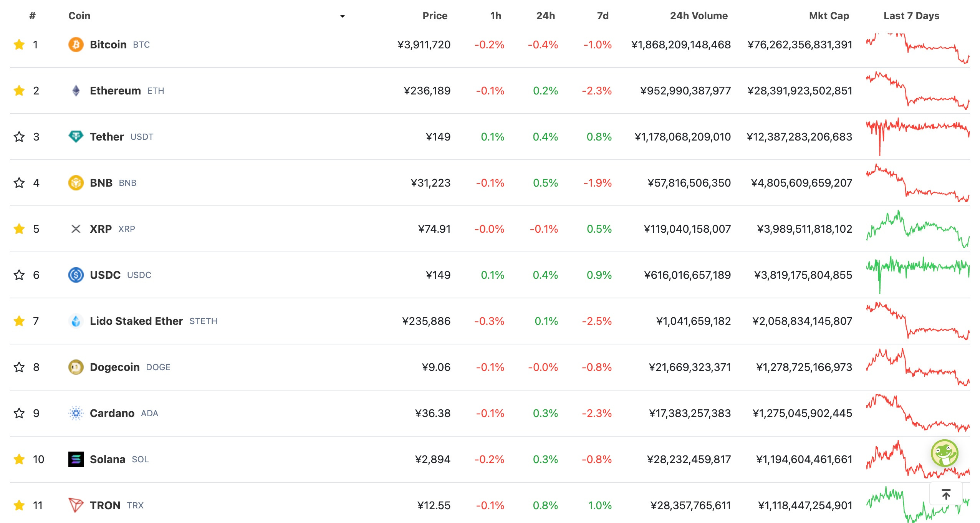Open the Bitcoin coin page link

[108, 45]
